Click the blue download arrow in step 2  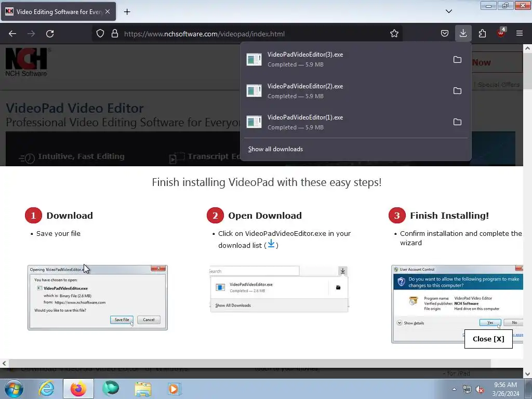pos(271,244)
